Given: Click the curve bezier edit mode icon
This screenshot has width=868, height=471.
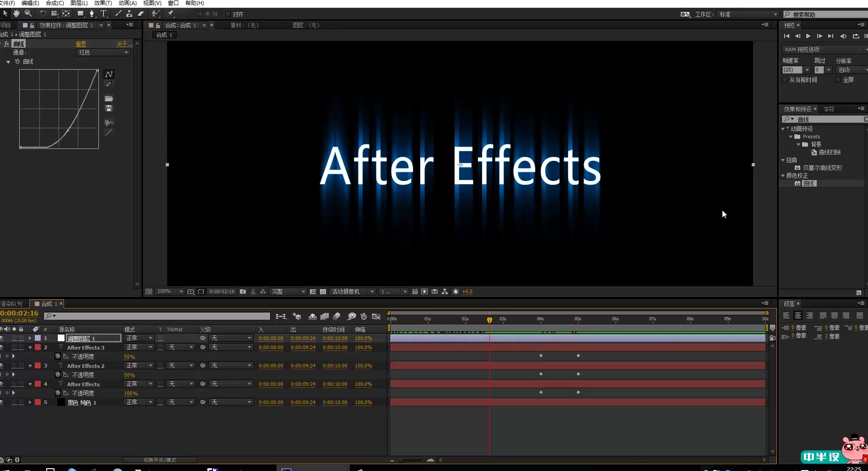Looking at the screenshot, I should click(108, 74).
